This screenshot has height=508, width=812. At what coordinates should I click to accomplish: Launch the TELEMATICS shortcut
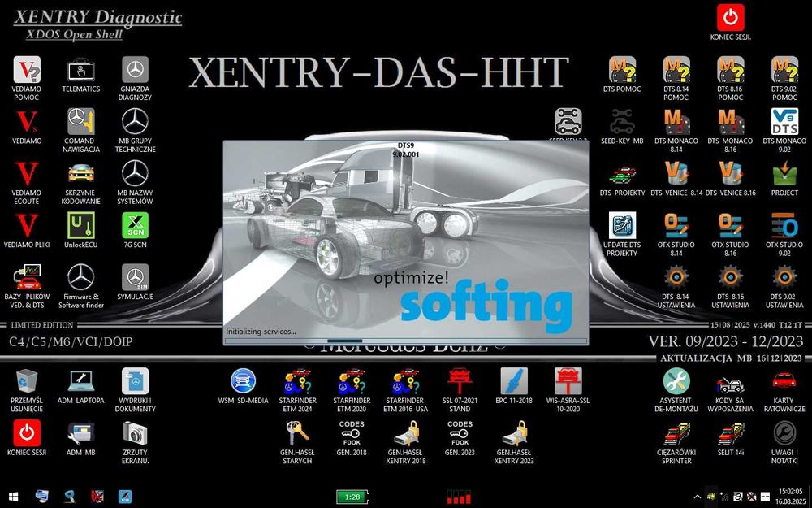pos(80,69)
